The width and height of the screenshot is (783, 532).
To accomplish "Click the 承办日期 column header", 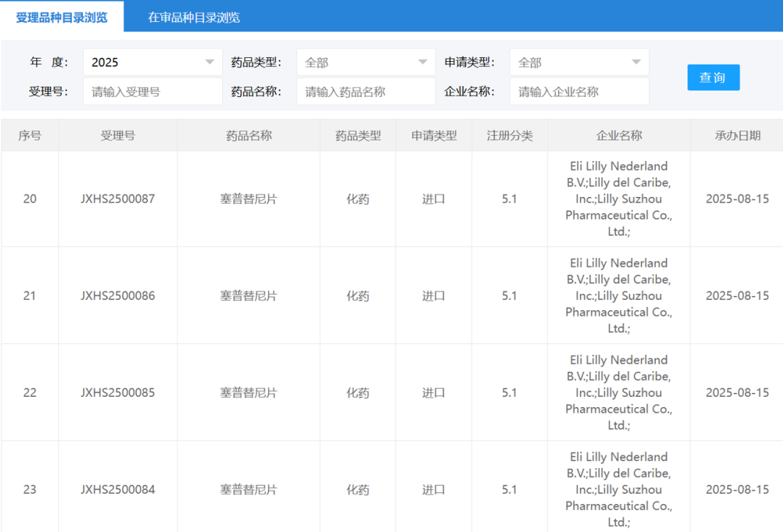I will pyautogui.click(x=734, y=135).
